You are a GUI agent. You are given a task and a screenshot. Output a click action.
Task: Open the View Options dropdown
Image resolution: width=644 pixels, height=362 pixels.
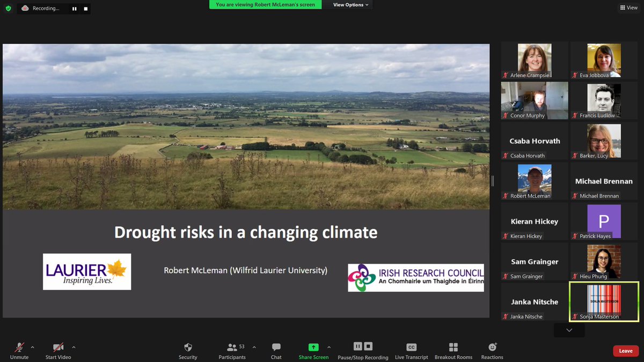[347, 4]
